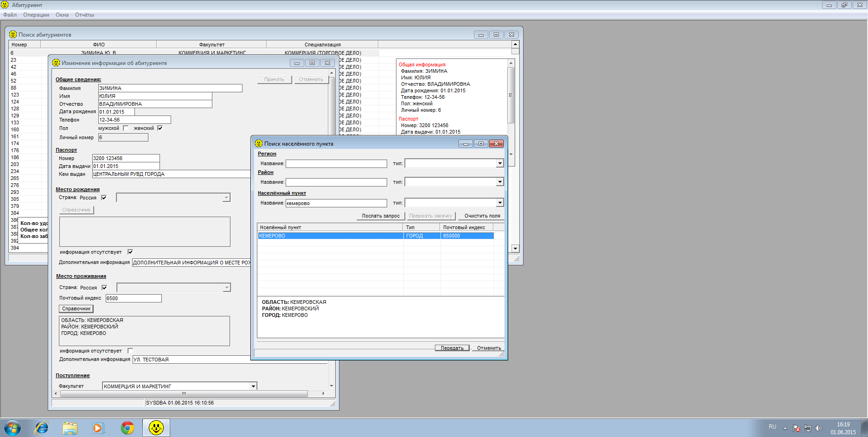Open the Операции menu
This screenshot has width=868, height=437.
pos(36,15)
